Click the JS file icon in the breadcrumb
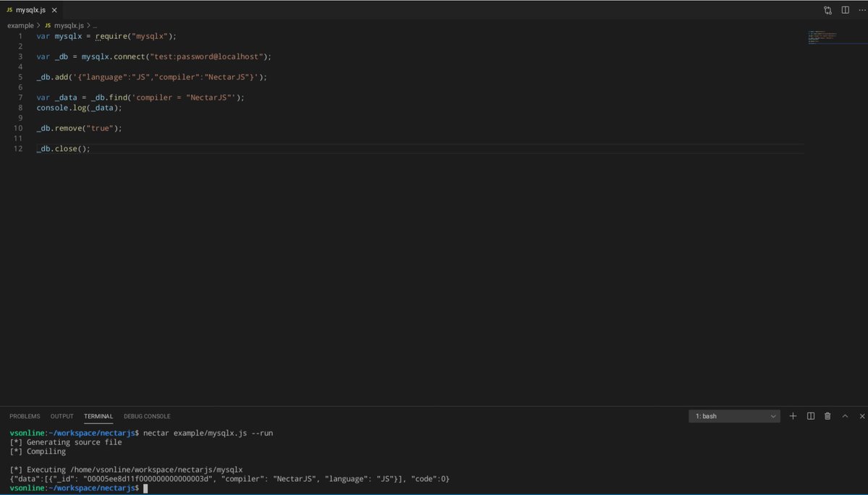 [x=46, y=25]
